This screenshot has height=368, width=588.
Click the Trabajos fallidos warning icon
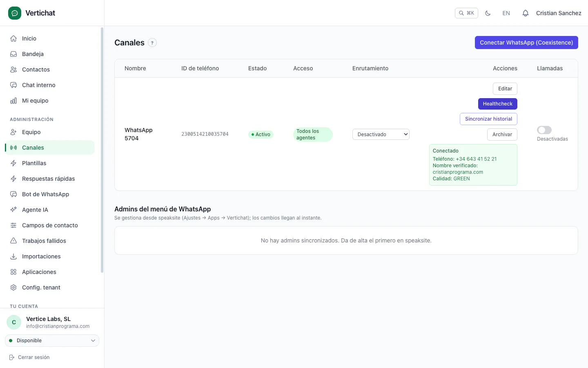[x=13, y=241]
